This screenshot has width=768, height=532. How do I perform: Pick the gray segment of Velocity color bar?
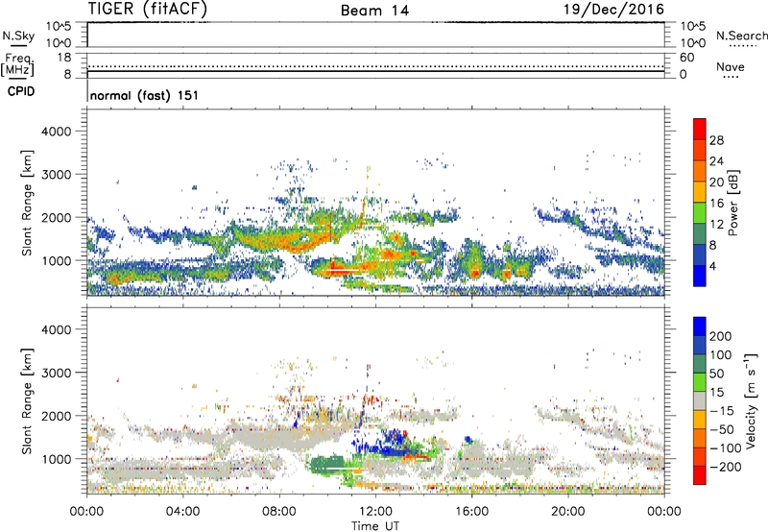[700, 401]
